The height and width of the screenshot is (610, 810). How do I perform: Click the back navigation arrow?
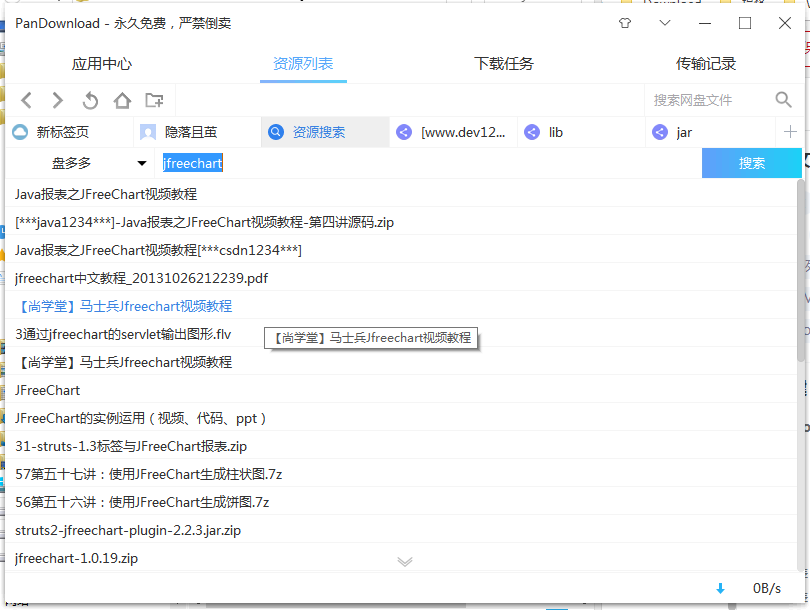pos(26,100)
